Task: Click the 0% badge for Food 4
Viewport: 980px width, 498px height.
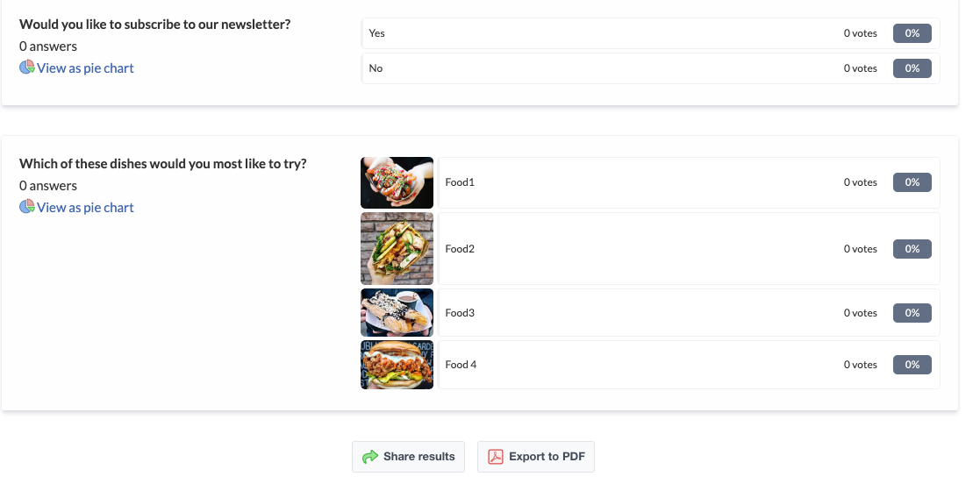Action: click(x=912, y=365)
